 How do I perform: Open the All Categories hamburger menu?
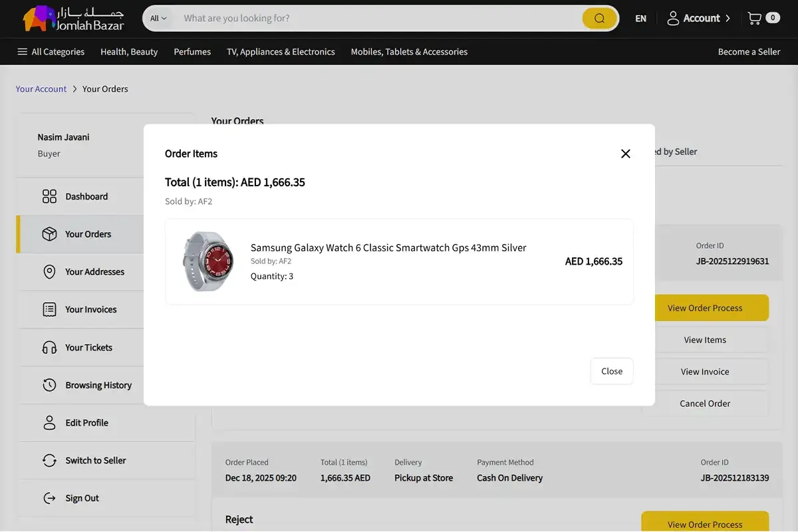(51, 52)
